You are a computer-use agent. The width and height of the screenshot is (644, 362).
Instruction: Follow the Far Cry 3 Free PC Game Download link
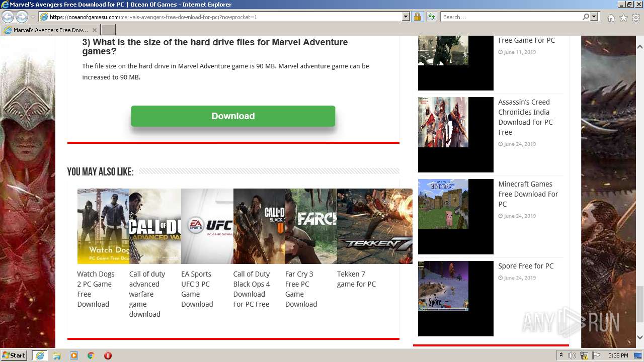click(301, 289)
